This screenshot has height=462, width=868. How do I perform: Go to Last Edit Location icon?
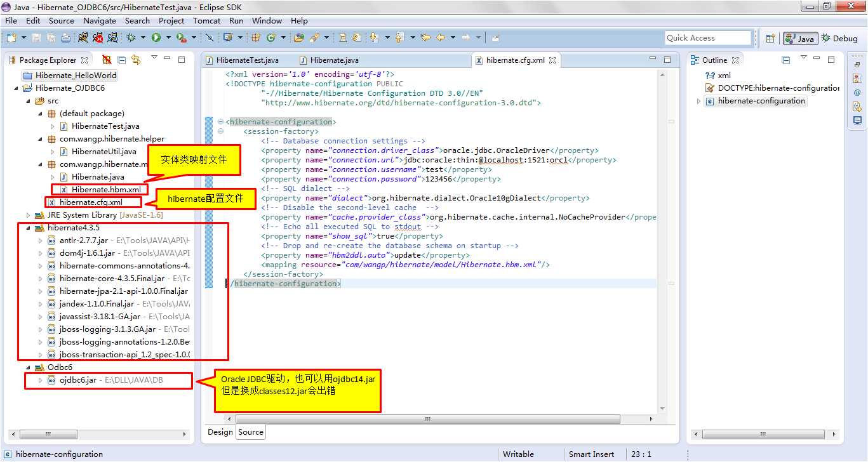(425, 38)
